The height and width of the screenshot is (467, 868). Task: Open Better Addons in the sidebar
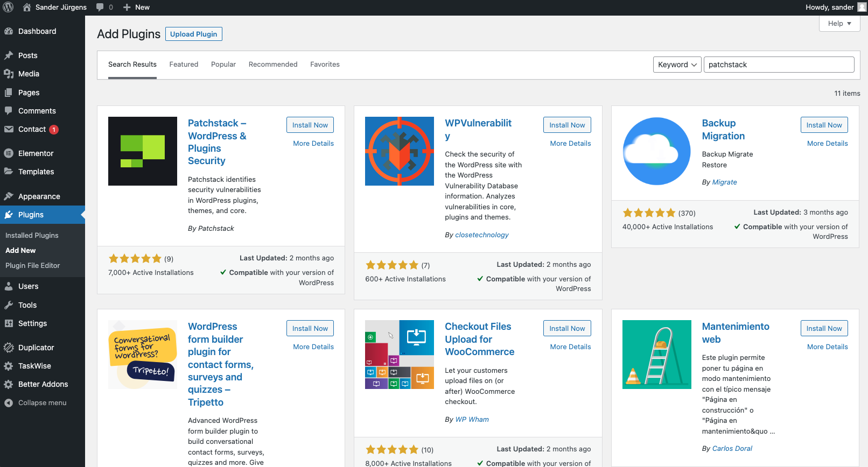tap(43, 384)
